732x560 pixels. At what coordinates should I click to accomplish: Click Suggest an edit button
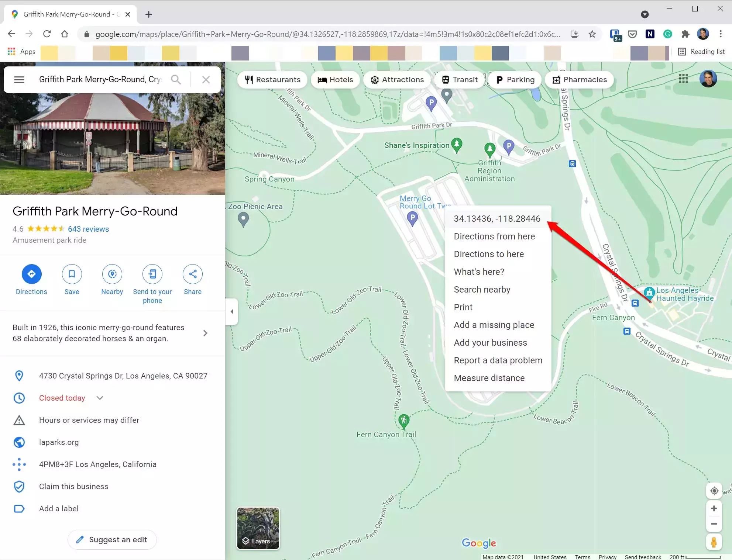pos(112,539)
